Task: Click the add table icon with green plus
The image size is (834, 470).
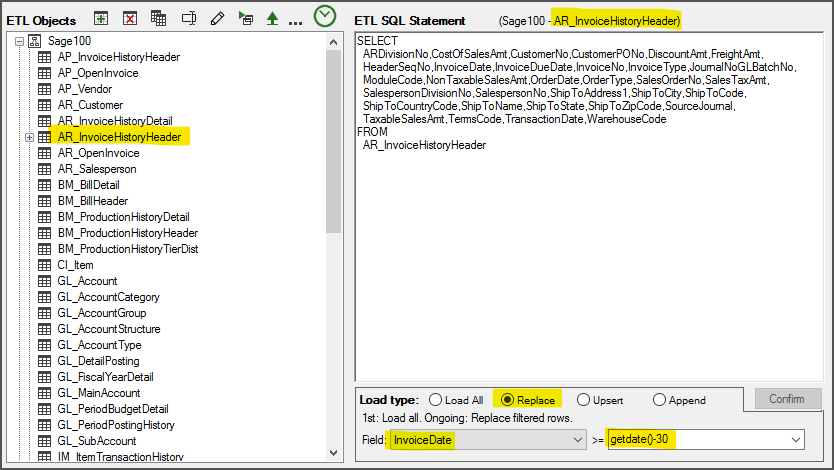Action: (101, 19)
